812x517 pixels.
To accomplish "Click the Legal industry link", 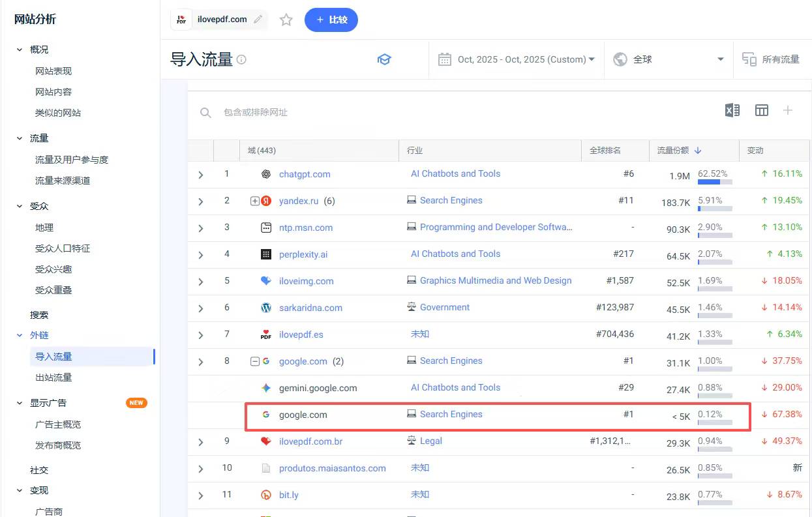I will point(431,441).
